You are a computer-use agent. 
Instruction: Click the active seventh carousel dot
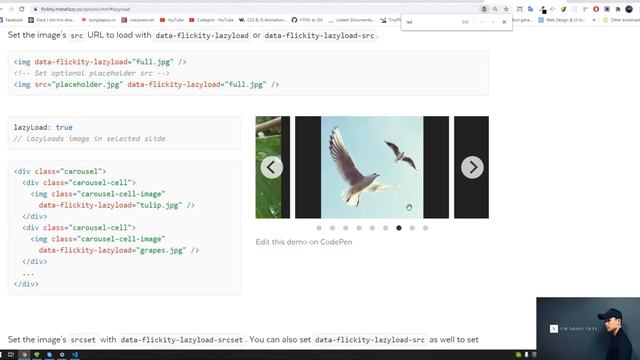pos(399,228)
